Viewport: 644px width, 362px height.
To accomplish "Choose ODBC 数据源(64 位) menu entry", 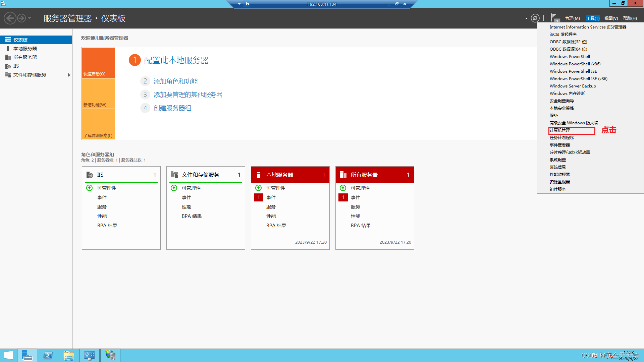I will 569,49.
